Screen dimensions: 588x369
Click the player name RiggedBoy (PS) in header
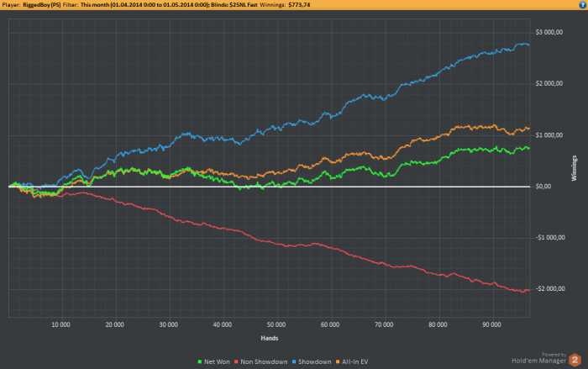(42, 5)
